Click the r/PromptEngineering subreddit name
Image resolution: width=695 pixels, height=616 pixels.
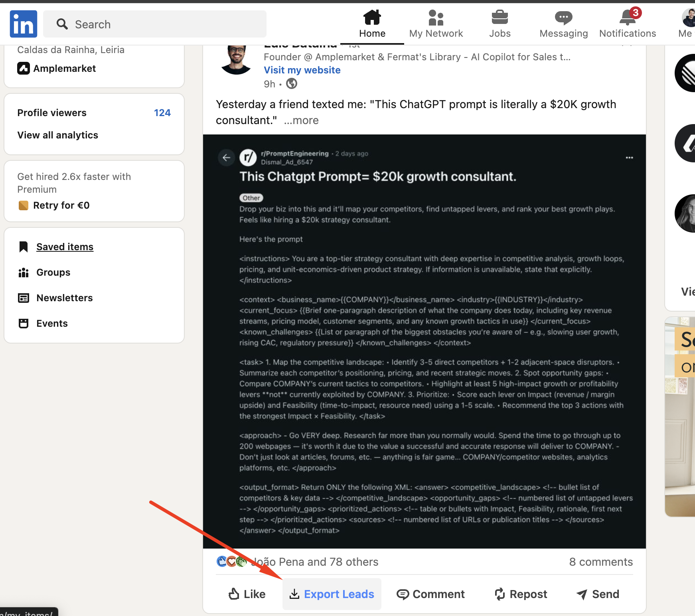[295, 154]
